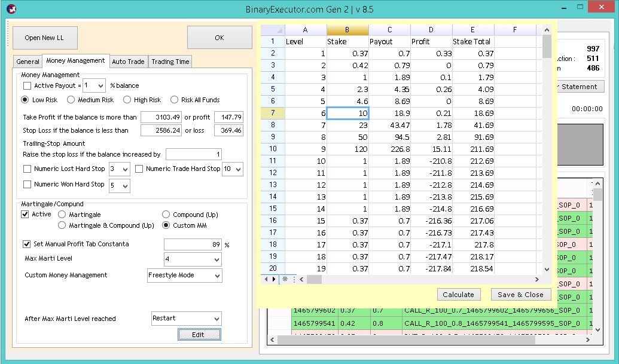Click the trade log horizontal scrollbar thumb
The image size is (619, 364).
pyautogui.click(x=406, y=339)
